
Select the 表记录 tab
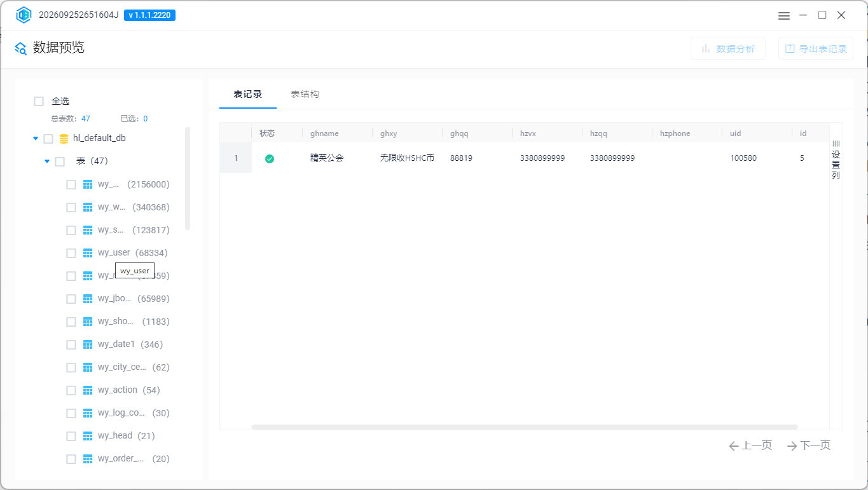pyautogui.click(x=248, y=94)
